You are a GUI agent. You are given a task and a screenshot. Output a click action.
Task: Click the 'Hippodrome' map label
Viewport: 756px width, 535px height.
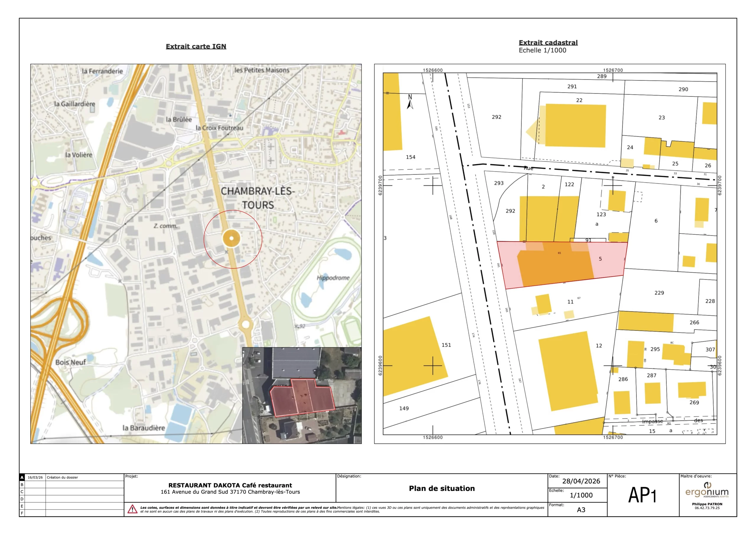(x=333, y=278)
